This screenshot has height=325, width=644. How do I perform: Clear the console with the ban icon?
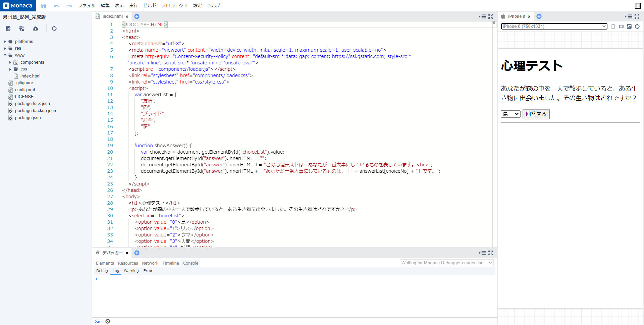point(108,321)
